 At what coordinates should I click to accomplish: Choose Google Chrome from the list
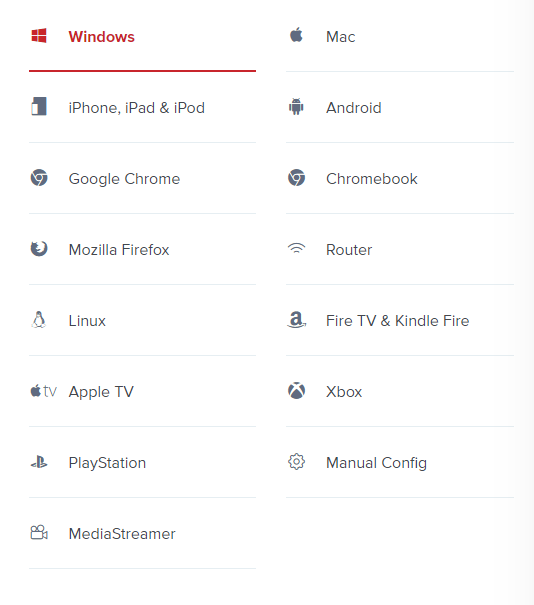click(x=142, y=179)
